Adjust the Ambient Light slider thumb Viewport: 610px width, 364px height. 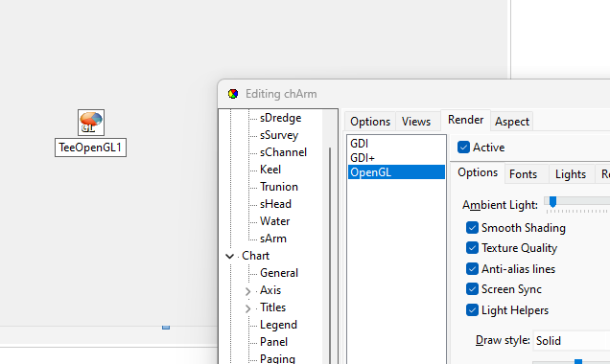(x=552, y=201)
